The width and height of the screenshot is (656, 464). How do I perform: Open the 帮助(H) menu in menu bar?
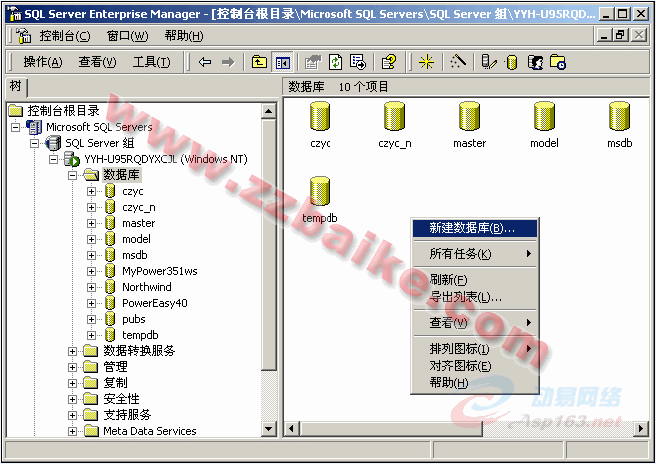(x=184, y=36)
